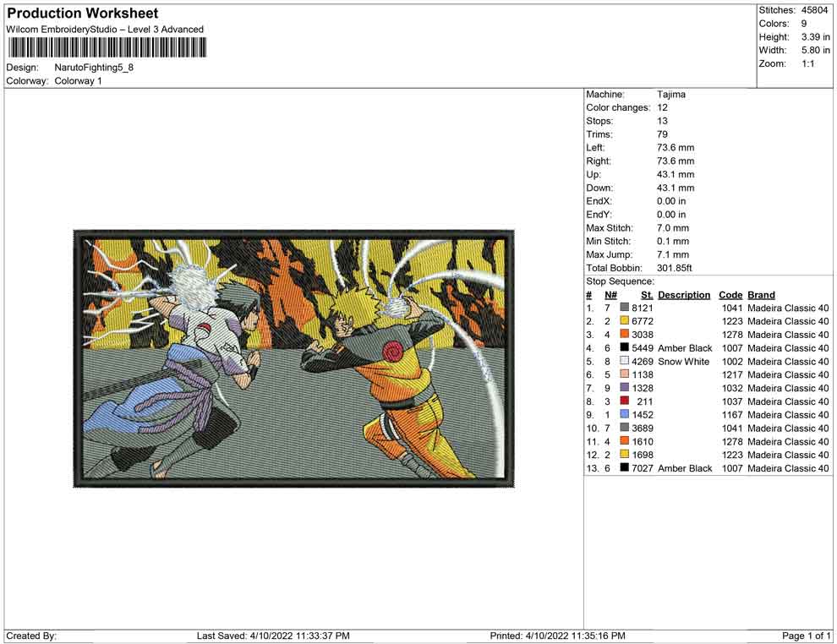Click the 'Created By:' footer label

coord(31,636)
